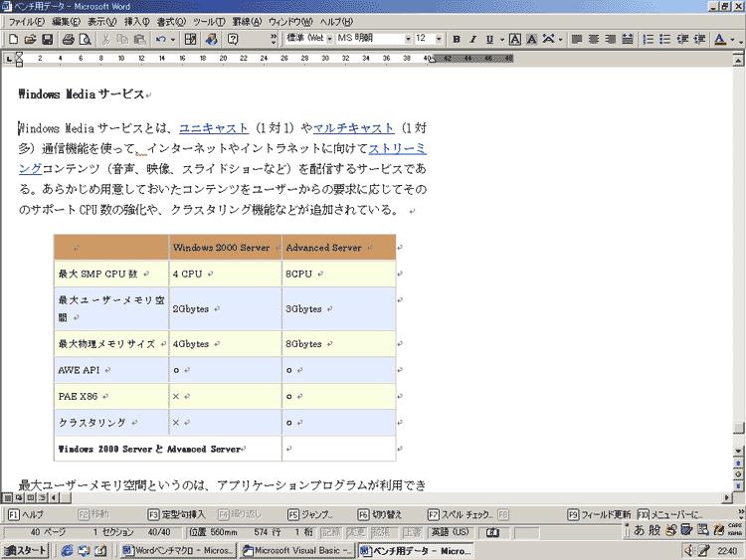Click the character border icon
Screen dimensions: 746x560
click(x=515, y=39)
